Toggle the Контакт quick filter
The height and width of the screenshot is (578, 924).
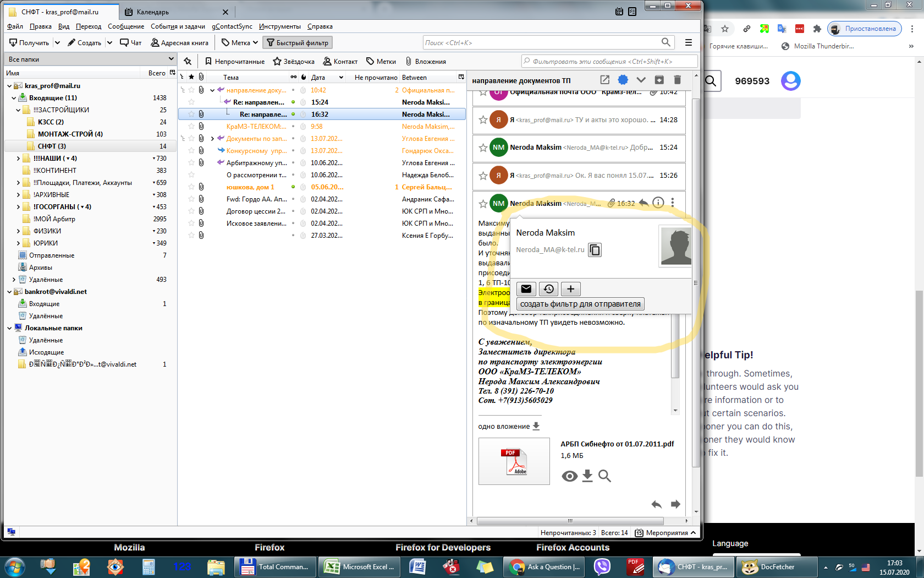[340, 62]
